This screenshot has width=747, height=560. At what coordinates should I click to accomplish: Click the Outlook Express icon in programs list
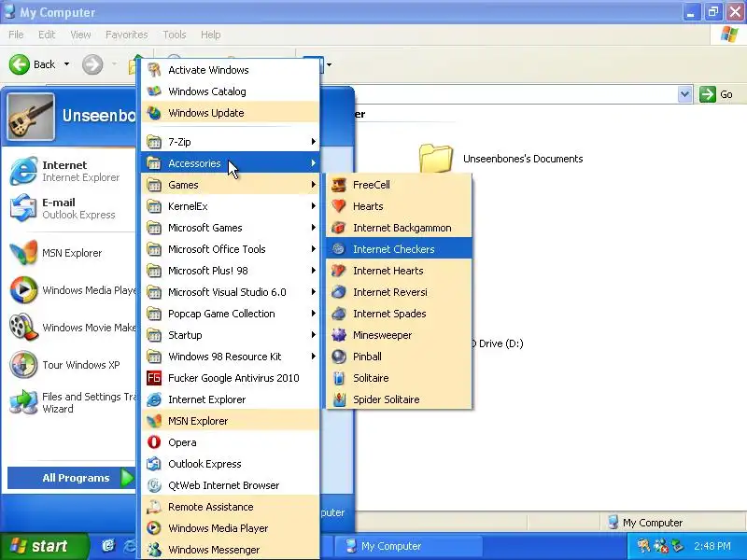[154, 464]
